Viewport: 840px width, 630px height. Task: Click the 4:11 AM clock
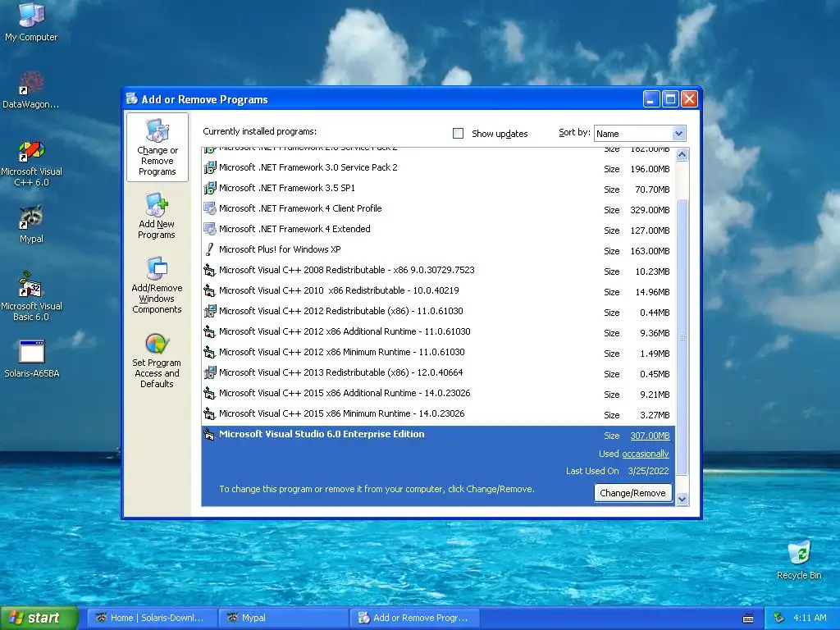click(x=810, y=618)
